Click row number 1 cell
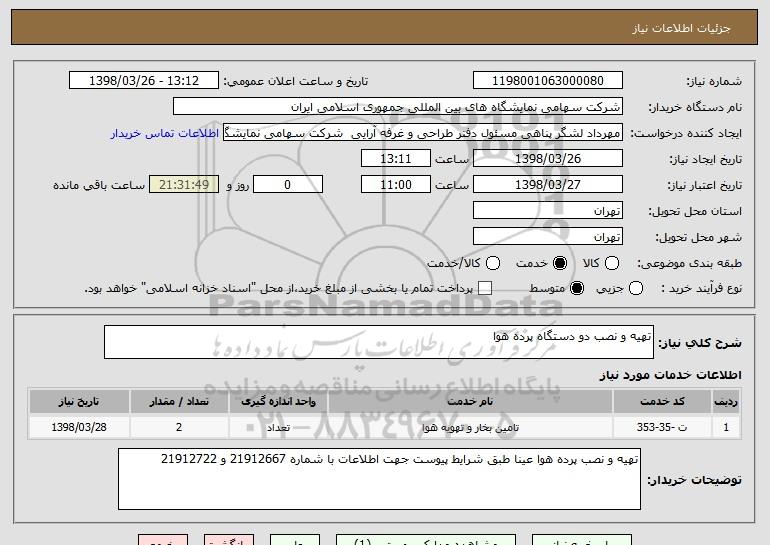 coord(726,427)
